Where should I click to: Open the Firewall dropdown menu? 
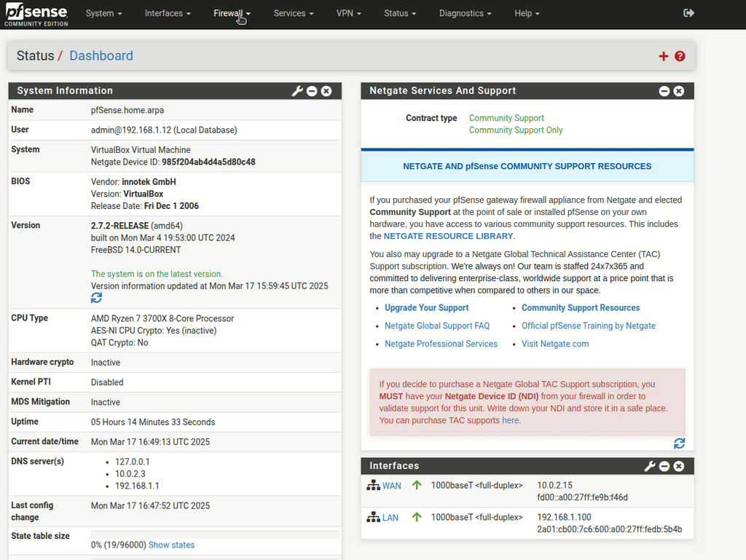tap(232, 13)
